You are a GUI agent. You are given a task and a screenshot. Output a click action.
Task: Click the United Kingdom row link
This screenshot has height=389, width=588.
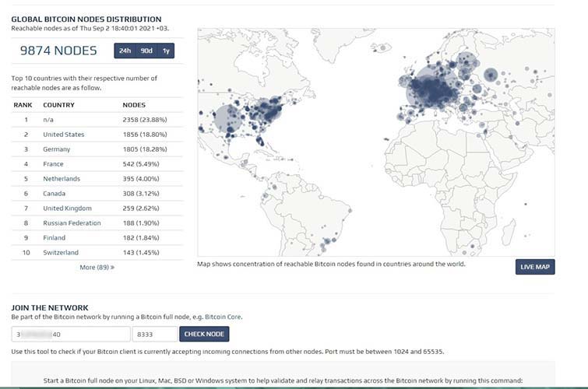pos(67,209)
